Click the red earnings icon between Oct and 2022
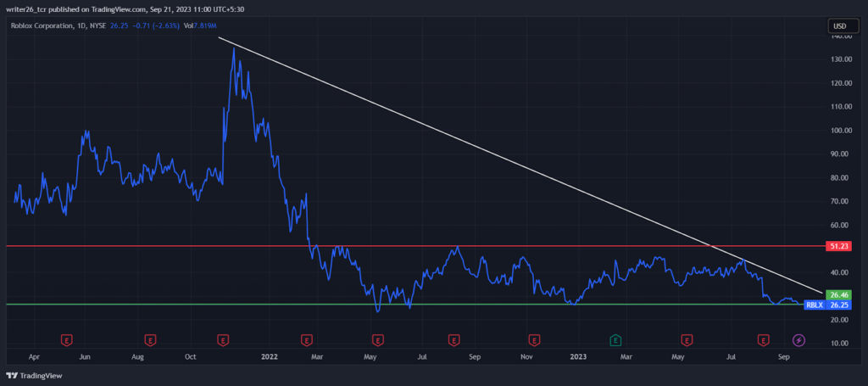Image resolution: width=868 pixels, height=386 pixels. click(223, 339)
